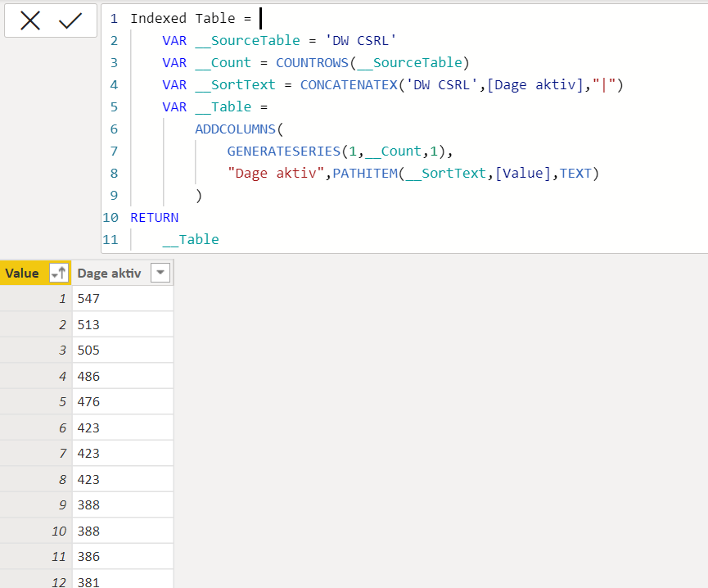Select the Dage aktiv column header
708x588 pixels.
tap(109, 274)
